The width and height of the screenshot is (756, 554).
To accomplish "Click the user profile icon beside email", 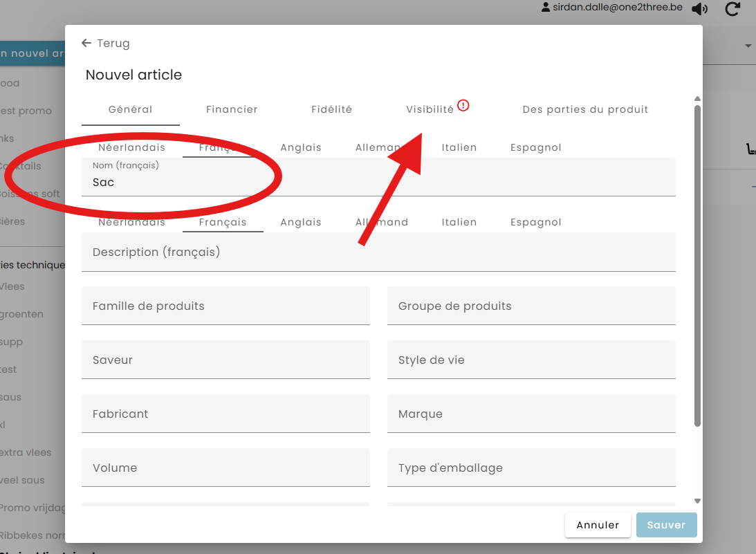I will 546,8.
